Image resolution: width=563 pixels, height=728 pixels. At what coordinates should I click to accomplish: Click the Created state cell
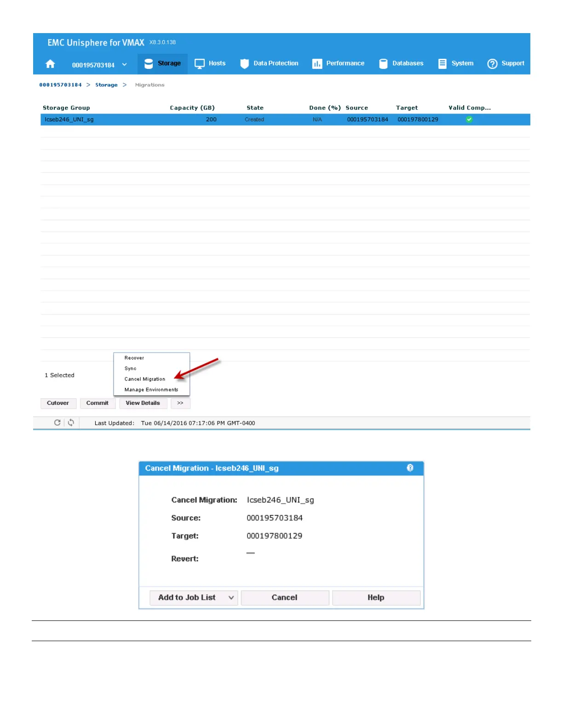254,119
